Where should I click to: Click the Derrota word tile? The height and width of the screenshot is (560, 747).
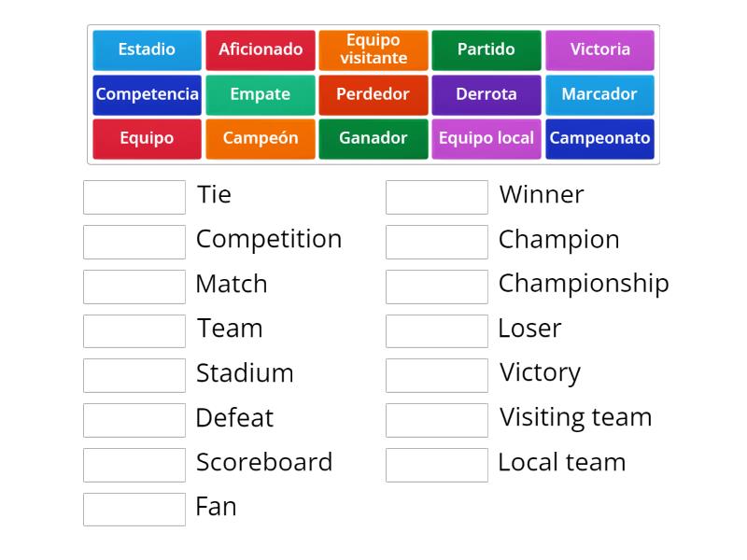486,94
